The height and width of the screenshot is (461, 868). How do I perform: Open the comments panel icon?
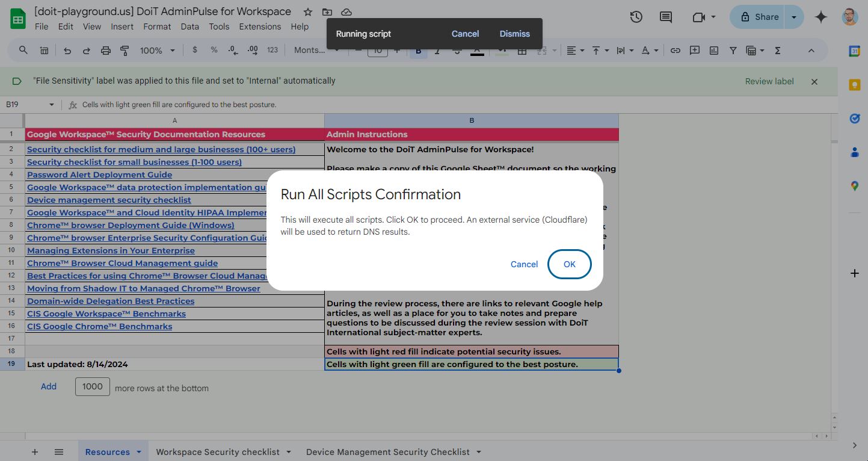coord(666,17)
